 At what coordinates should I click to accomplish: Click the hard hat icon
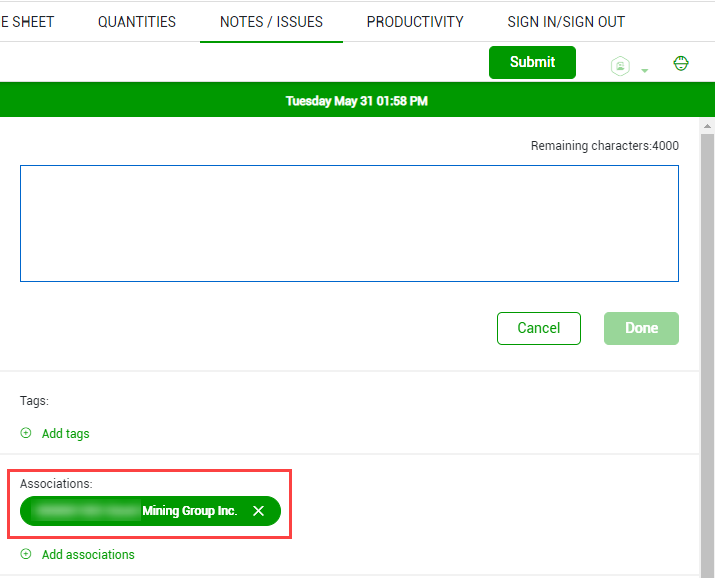pos(681,64)
